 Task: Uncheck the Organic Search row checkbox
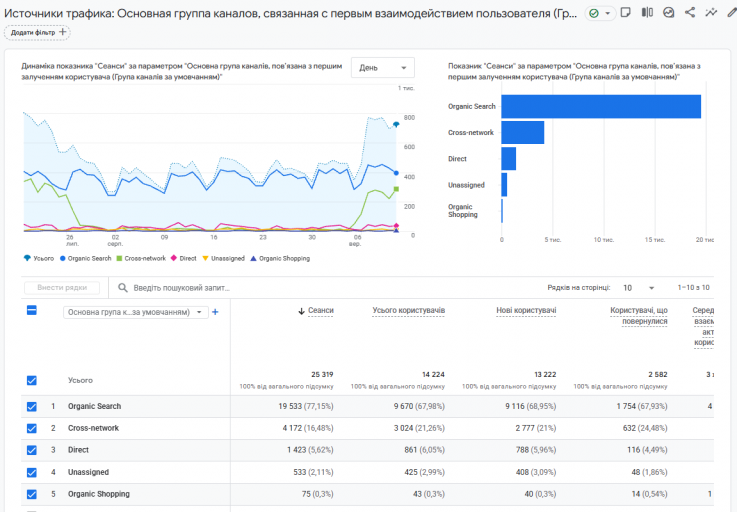31,406
